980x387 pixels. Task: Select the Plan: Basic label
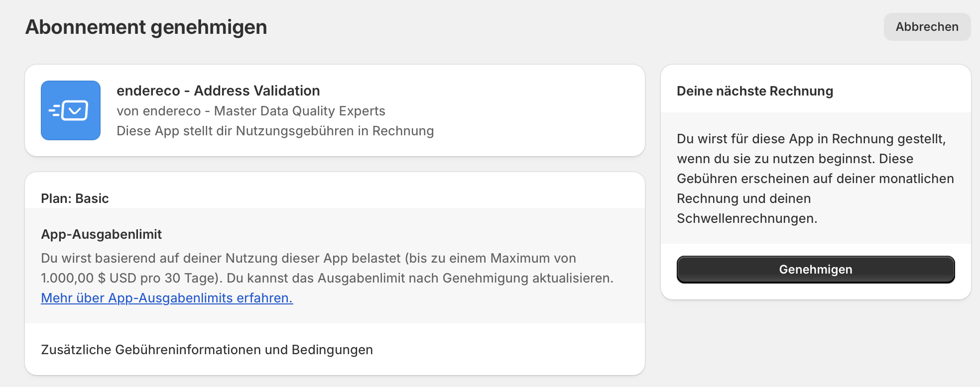75,198
